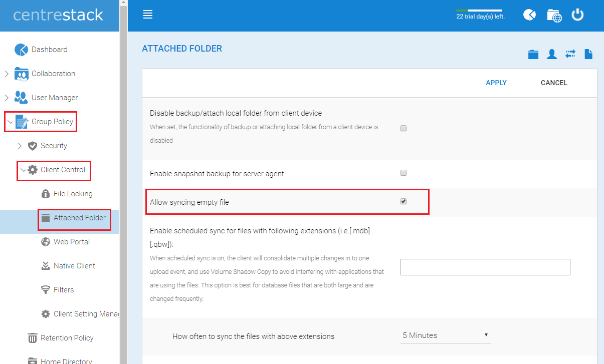Expand the Collaboration tree node arrow
Screen dimensions: 604x364
pyautogui.click(x=7, y=74)
